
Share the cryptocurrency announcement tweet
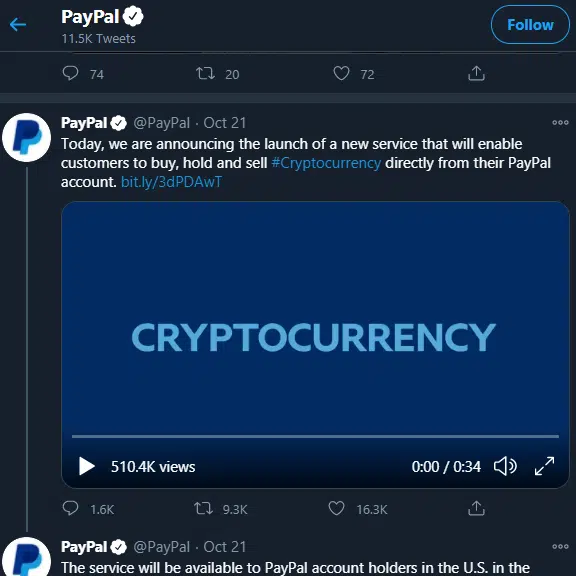point(476,508)
